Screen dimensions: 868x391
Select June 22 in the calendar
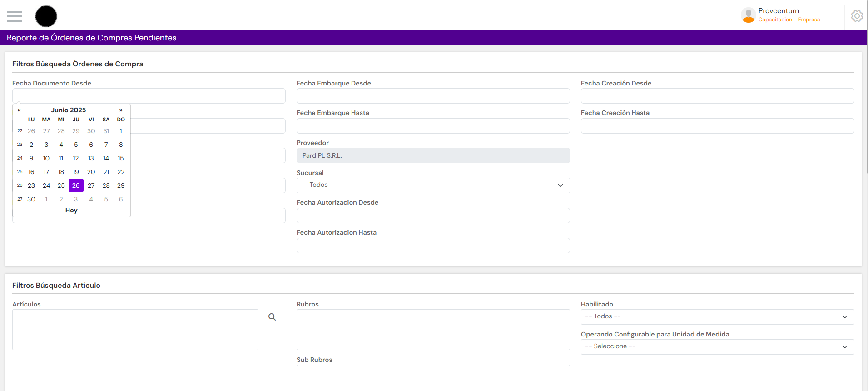(121, 172)
